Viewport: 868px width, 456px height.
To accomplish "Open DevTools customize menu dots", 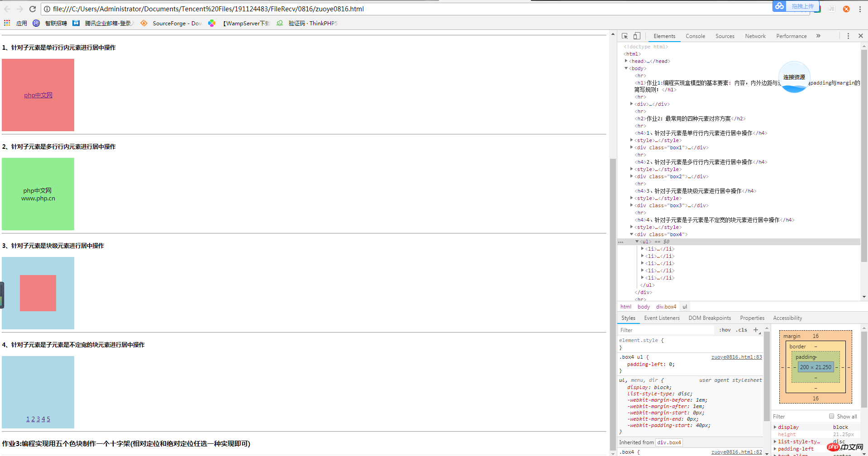I will click(x=848, y=36).
